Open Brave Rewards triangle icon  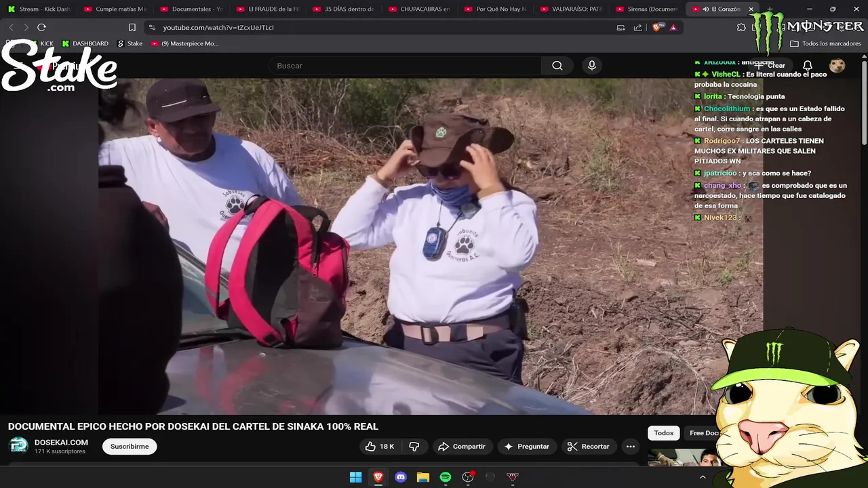click(673, 27)
